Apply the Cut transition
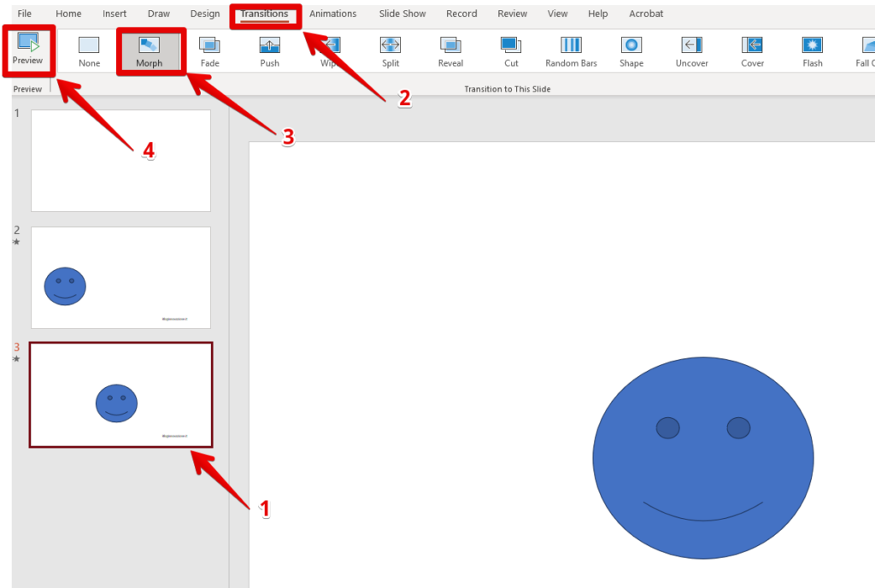The width and height of the screenshot is (875, 588). pos(511,50)
